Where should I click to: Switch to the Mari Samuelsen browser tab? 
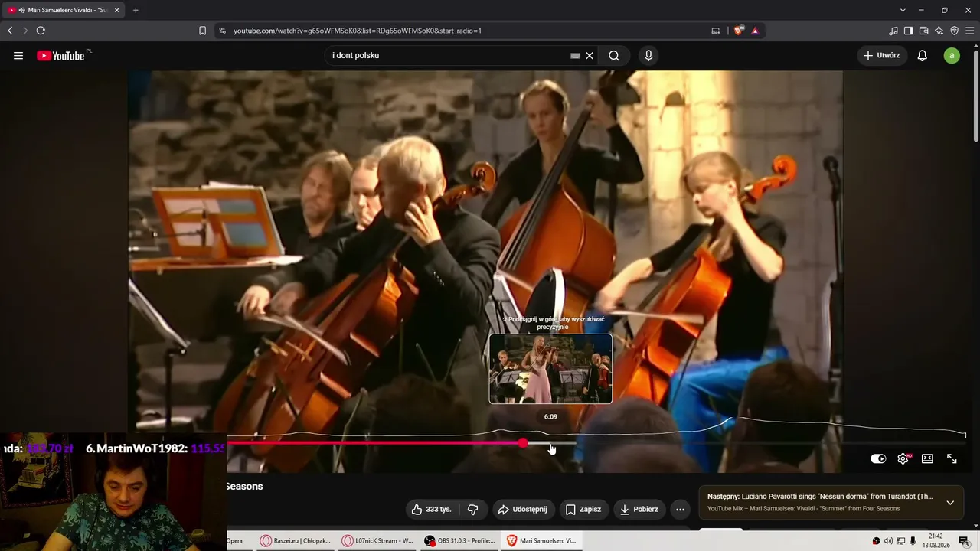tap(63, 10)
